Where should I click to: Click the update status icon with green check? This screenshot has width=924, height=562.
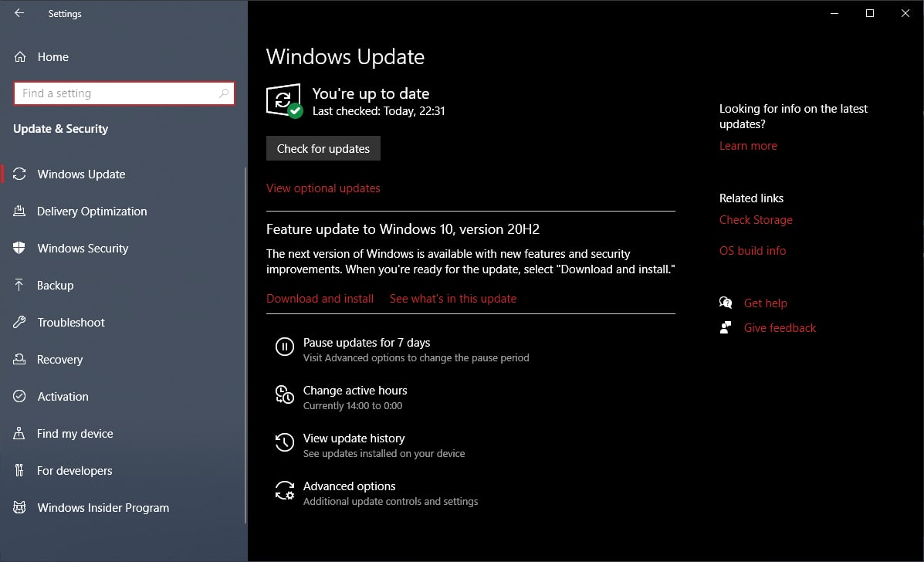[x=284, y=100]
